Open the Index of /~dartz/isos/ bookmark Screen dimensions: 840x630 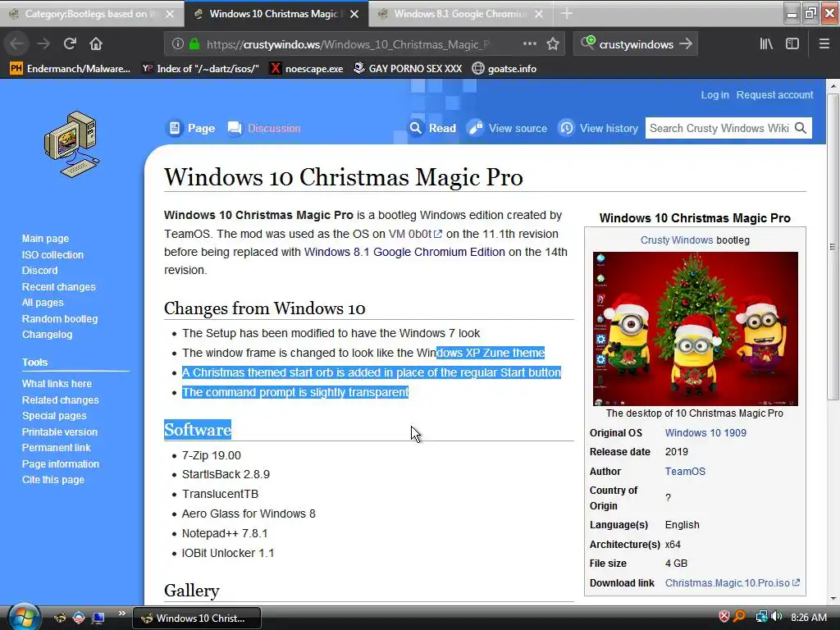point(200,69)
